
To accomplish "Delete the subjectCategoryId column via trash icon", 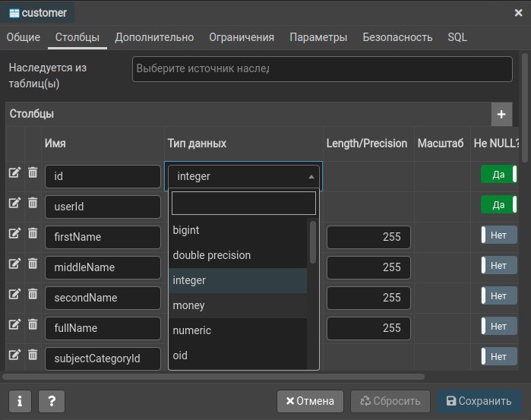I will pyautogui.click(x=33, y=355).
